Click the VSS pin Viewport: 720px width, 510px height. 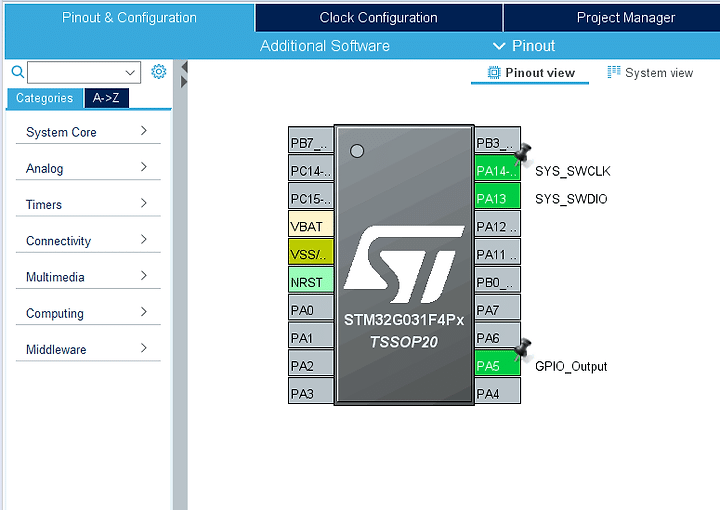311,252
